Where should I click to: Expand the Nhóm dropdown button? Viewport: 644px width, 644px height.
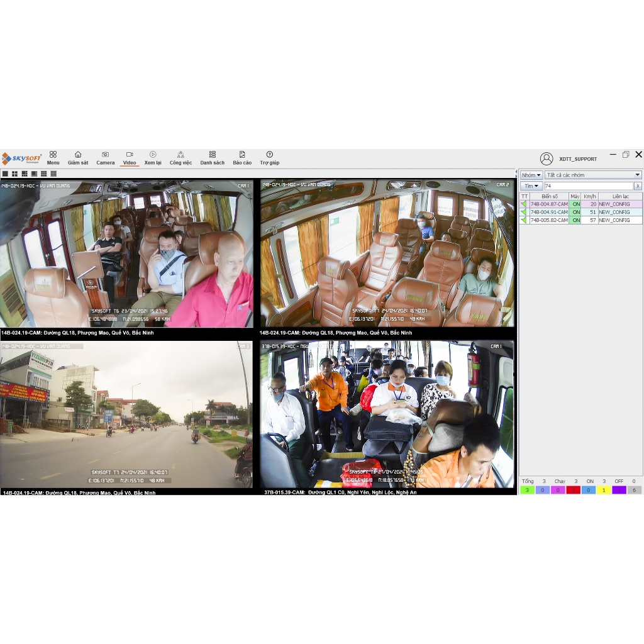coord(531,175)
